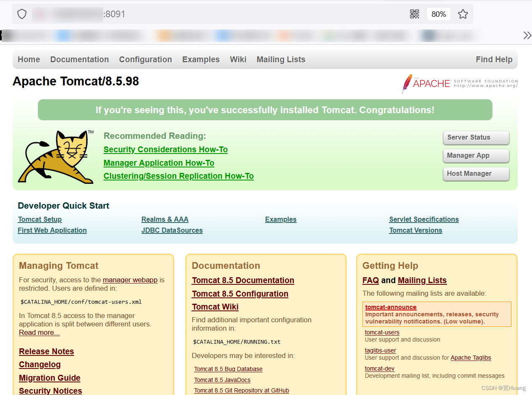Click the Read more... link
The width and height of the screenshot is (532, 395).
click(39, 333)
